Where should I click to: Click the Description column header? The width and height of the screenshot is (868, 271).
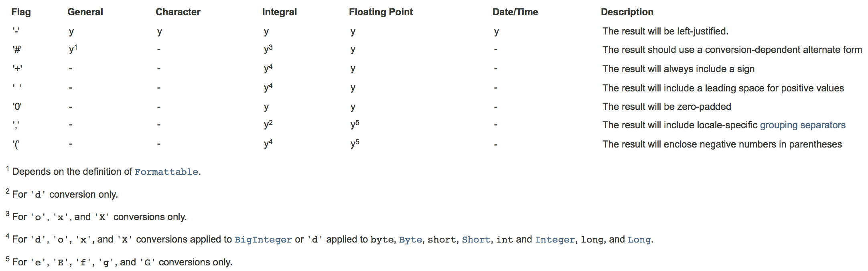627,12
